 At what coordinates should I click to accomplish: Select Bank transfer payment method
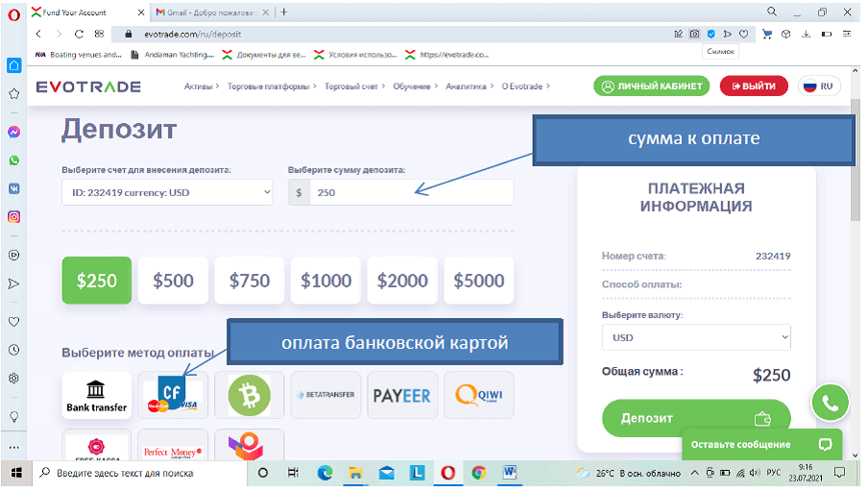coord(97,395)
